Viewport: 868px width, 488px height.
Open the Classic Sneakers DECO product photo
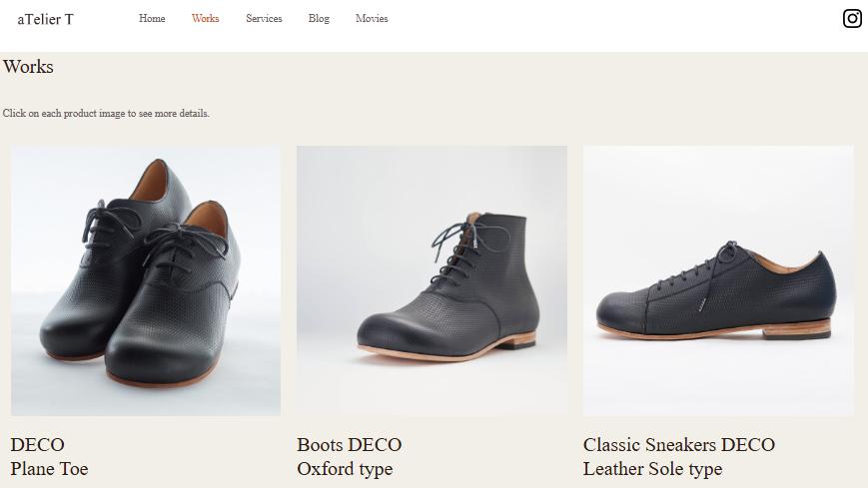pyautogui.click(x=718, y=280)
